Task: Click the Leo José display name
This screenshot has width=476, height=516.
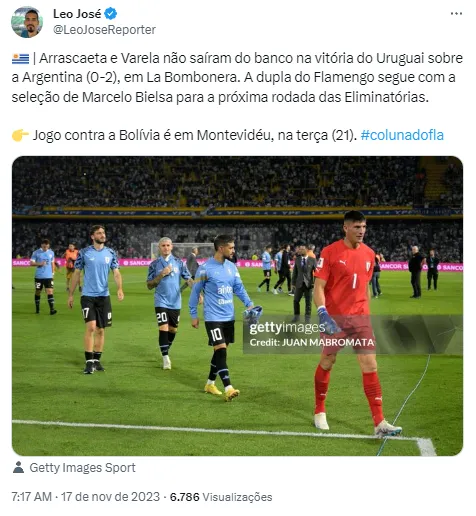Action: (77, 14)
